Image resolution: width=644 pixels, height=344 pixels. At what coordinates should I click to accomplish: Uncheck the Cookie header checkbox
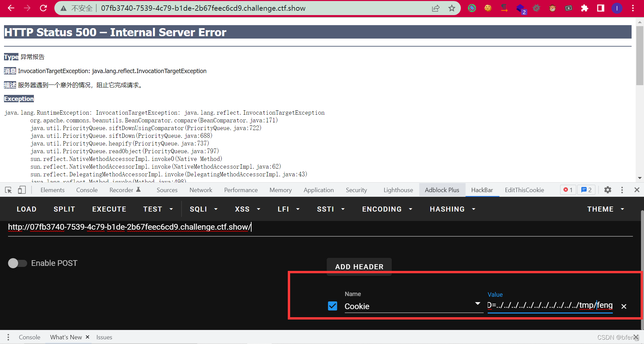pyautogui.click(x=332, y=306)
